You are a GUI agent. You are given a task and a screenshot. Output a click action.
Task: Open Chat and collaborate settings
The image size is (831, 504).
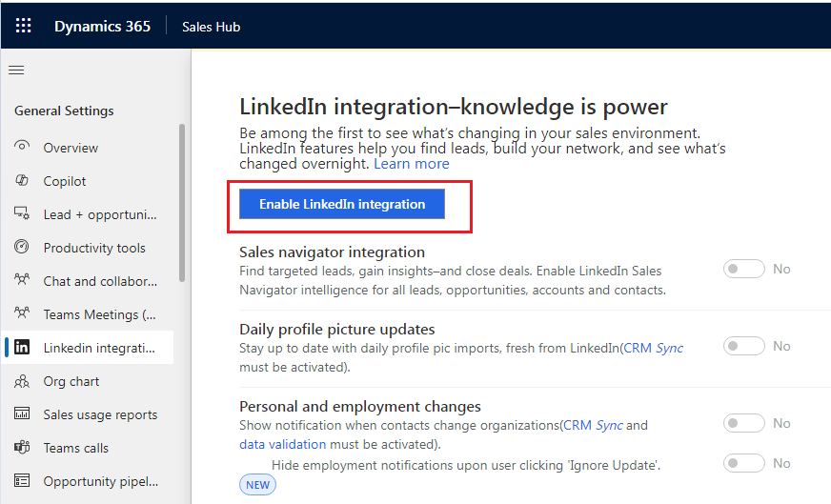tap(89, 281)
